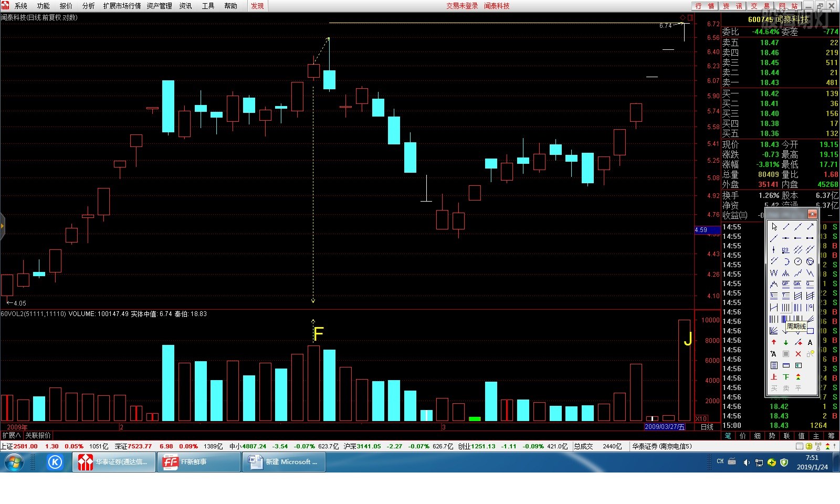Click the red X delete drawing tool

[x=798, y=354]
